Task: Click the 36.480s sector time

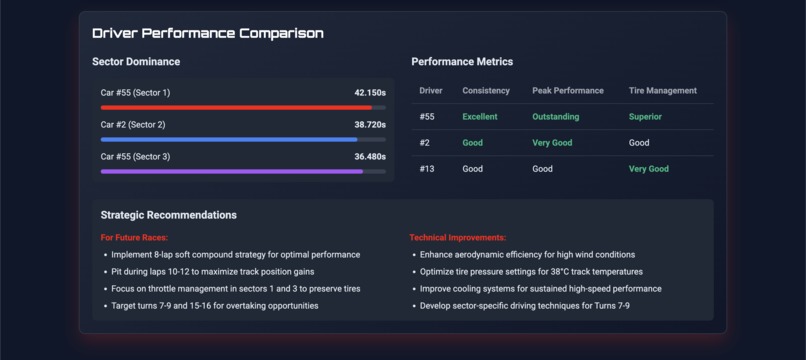Action: pyautogui.click(x=370, y=157)
